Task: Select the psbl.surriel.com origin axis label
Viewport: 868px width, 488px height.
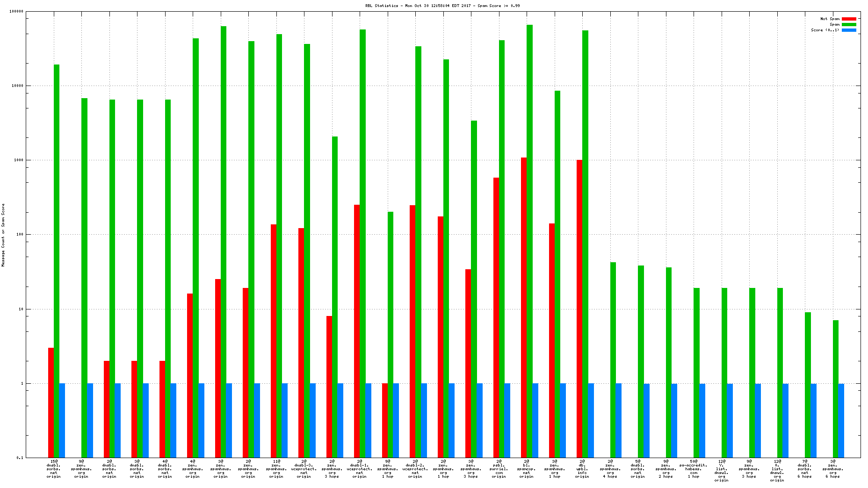Action: tap(499, 469)
